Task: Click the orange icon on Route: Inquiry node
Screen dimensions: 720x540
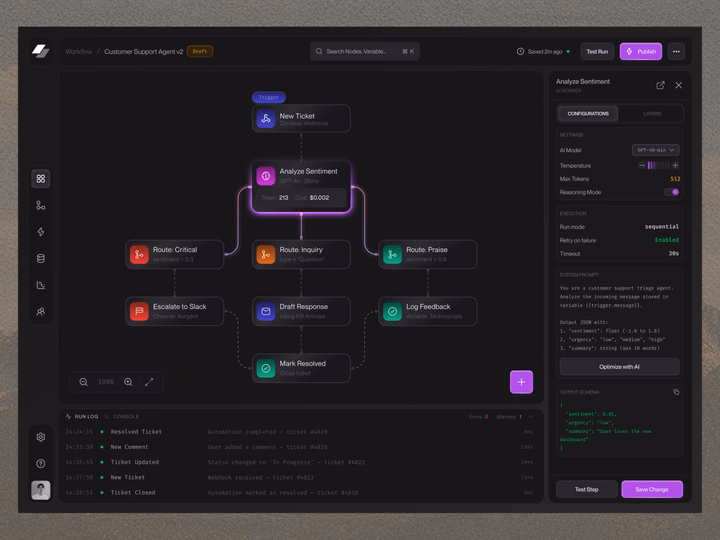Action: coord(266,254)
